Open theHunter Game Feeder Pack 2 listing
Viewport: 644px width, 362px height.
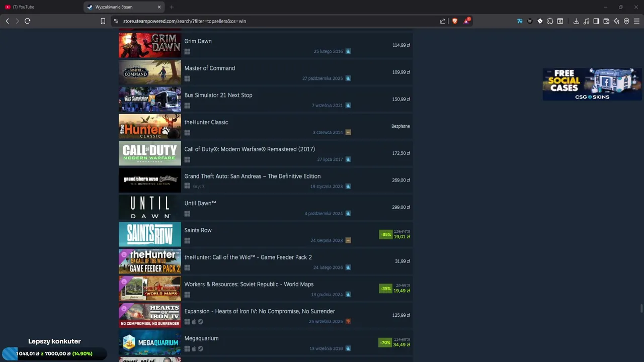click(x=266, y=261)
